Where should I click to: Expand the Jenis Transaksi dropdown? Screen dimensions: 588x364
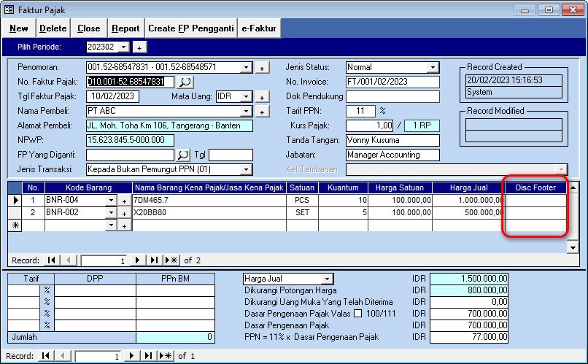pos(247,169)
